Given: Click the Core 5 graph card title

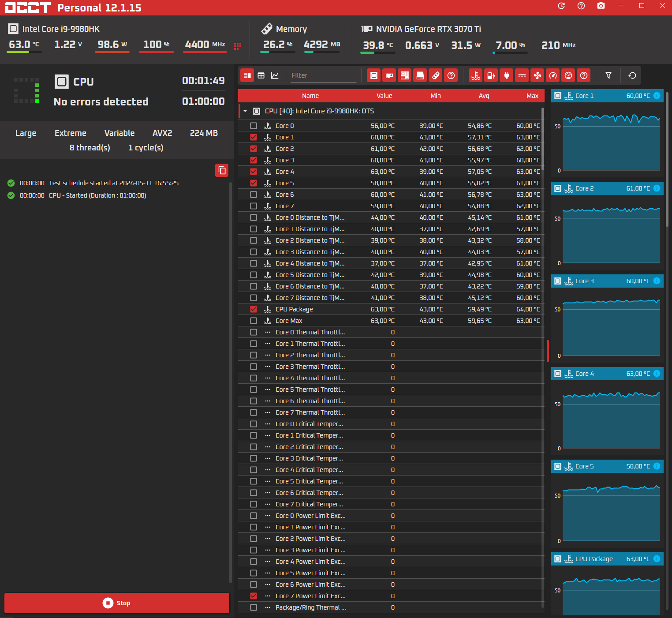Looking at the screenshot, I should pyautogui.click(x=585, y=466).
